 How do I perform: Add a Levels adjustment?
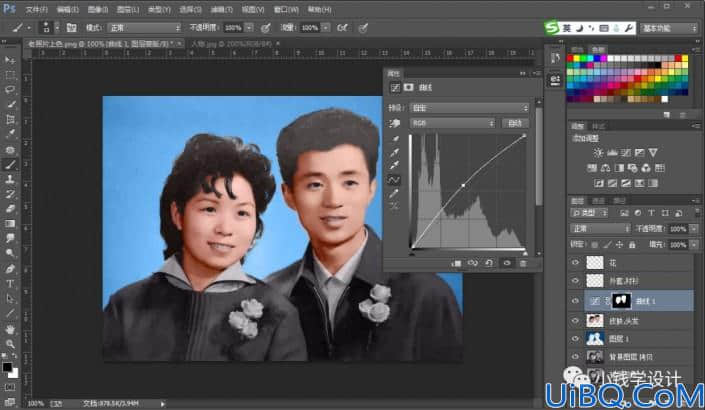[x=612, y=153]
